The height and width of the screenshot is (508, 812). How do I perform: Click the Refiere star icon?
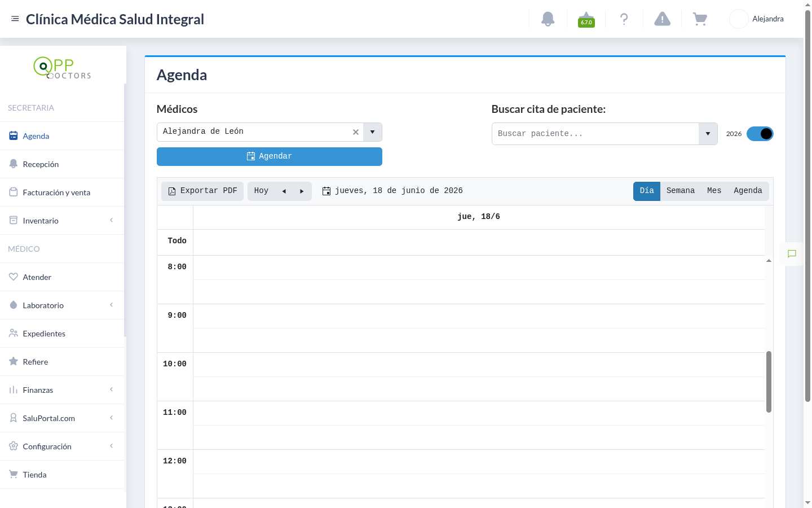(x=14, y=361)
